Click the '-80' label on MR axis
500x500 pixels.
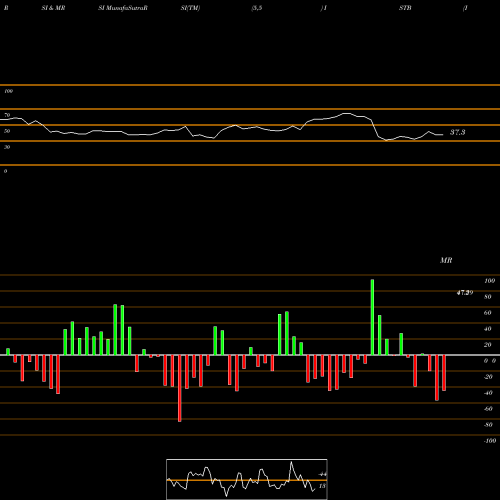488,425
